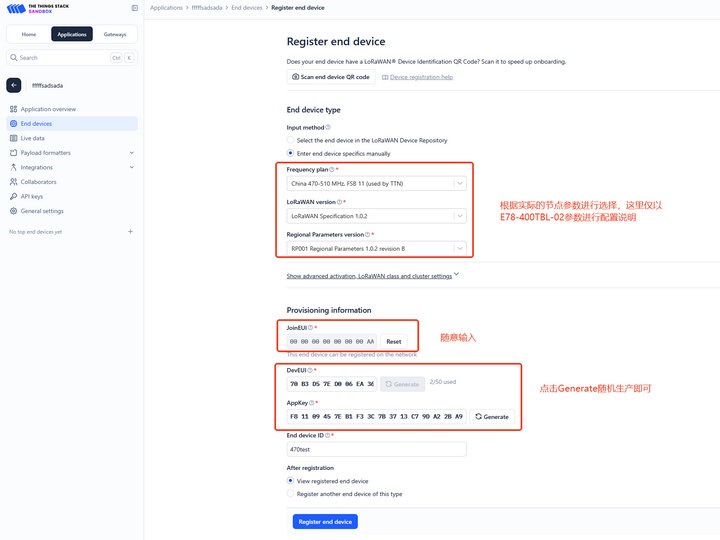Viewport: 720px width, 540px height.
Task: Switch to the Gateways tab
Action: [115, 34]
